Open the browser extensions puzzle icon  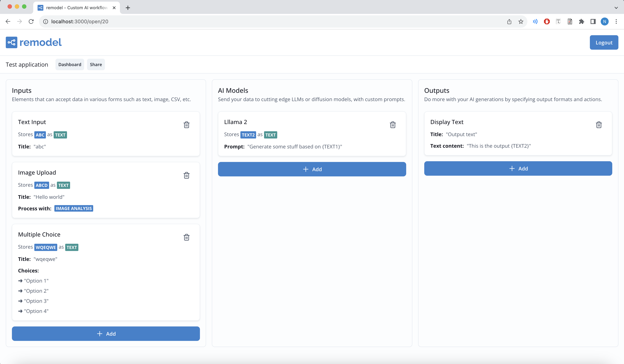click(581, 21)
